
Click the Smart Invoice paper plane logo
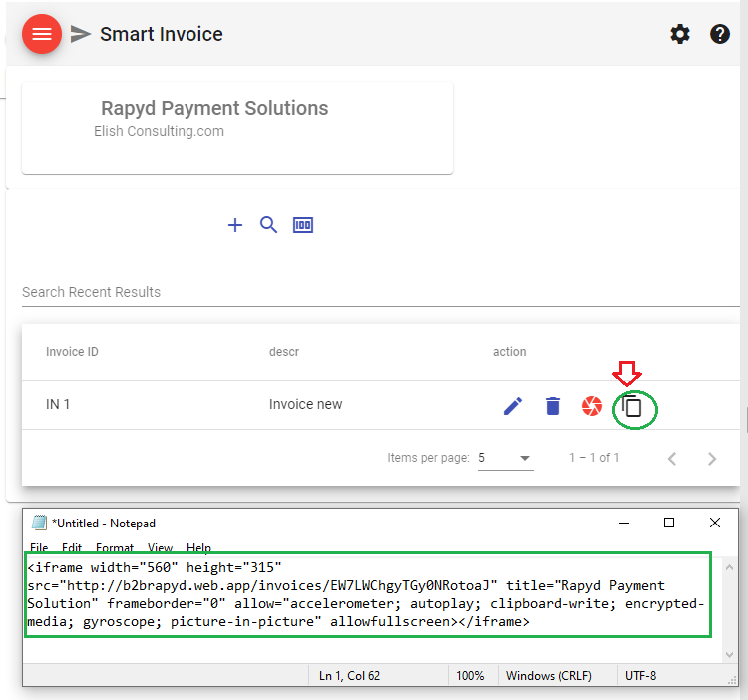80,34
